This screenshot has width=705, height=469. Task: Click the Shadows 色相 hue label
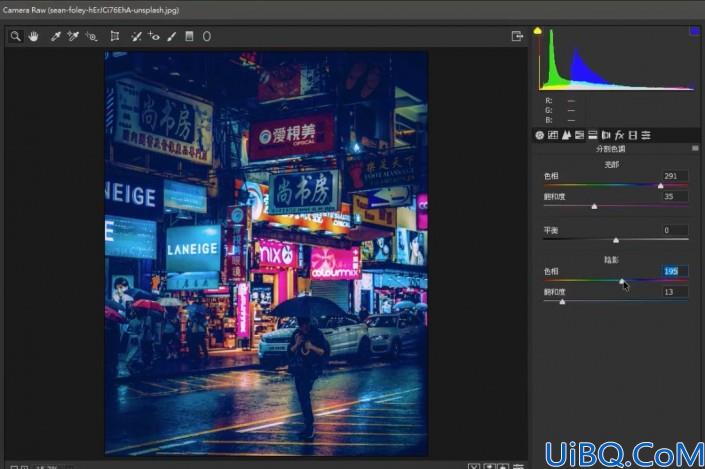[x=551, y=271]
